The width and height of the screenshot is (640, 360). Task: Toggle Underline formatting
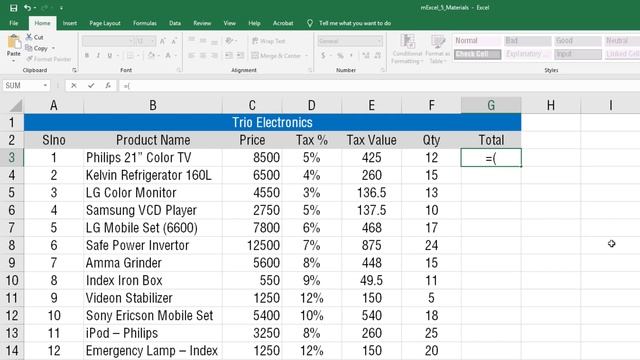109,56
